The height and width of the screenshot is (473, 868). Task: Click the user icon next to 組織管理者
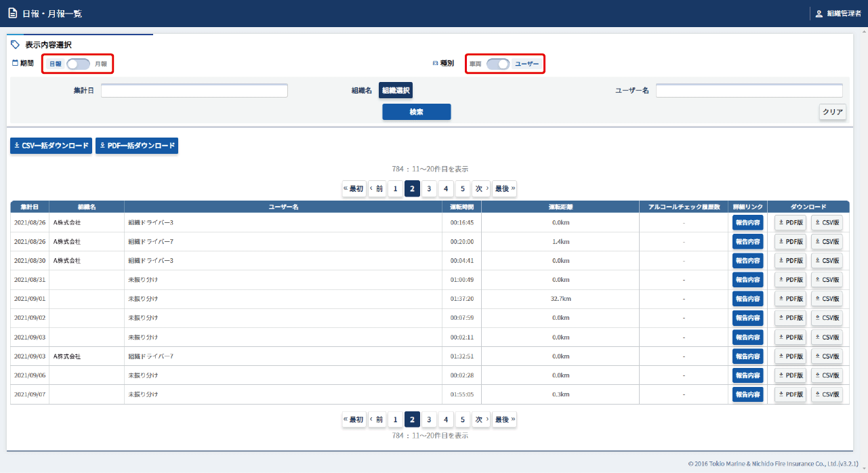coord(819,14)
